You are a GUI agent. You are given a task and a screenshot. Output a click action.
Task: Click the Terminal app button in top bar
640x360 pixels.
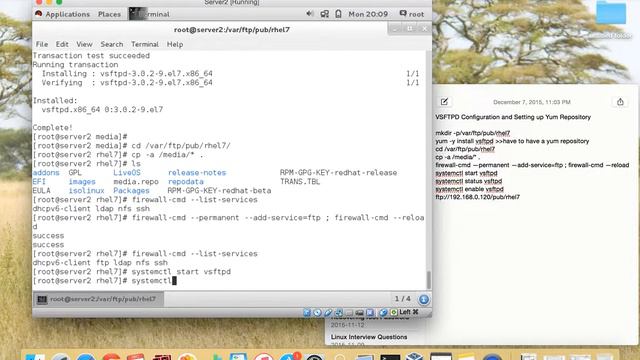tap(150, 14)
